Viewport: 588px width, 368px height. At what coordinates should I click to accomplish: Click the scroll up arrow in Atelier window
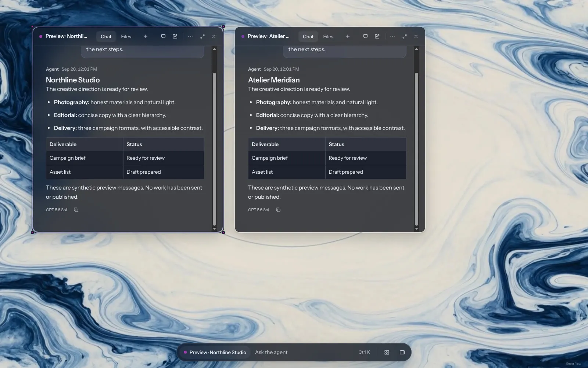pos(416,49)
